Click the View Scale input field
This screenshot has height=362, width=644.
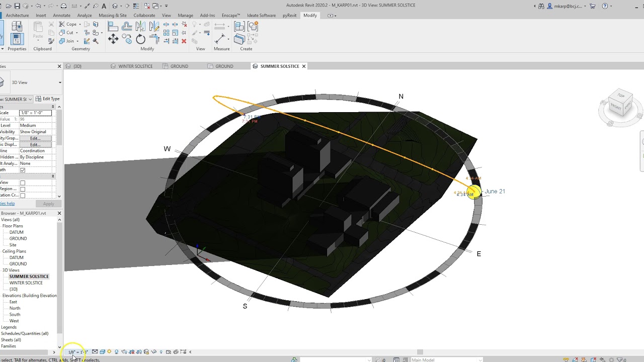pyautogui.click(x=35, y=113)
